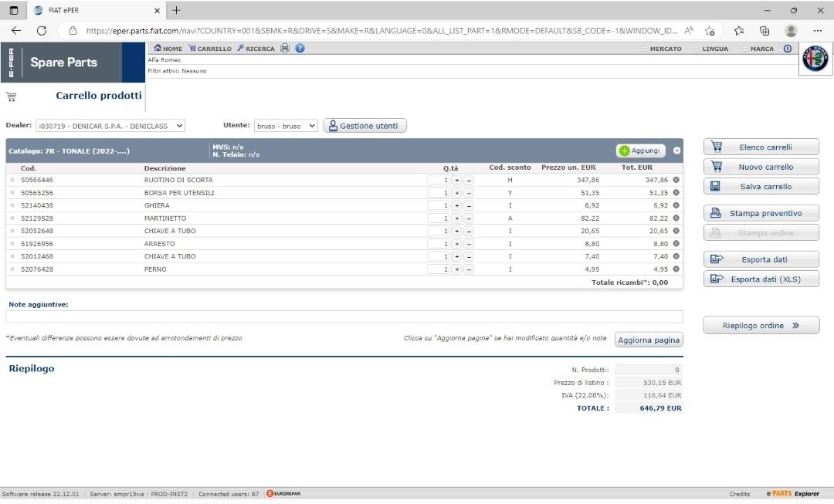
Task: Click the Alfa Romeo logo
Action: tap(815, 59)
